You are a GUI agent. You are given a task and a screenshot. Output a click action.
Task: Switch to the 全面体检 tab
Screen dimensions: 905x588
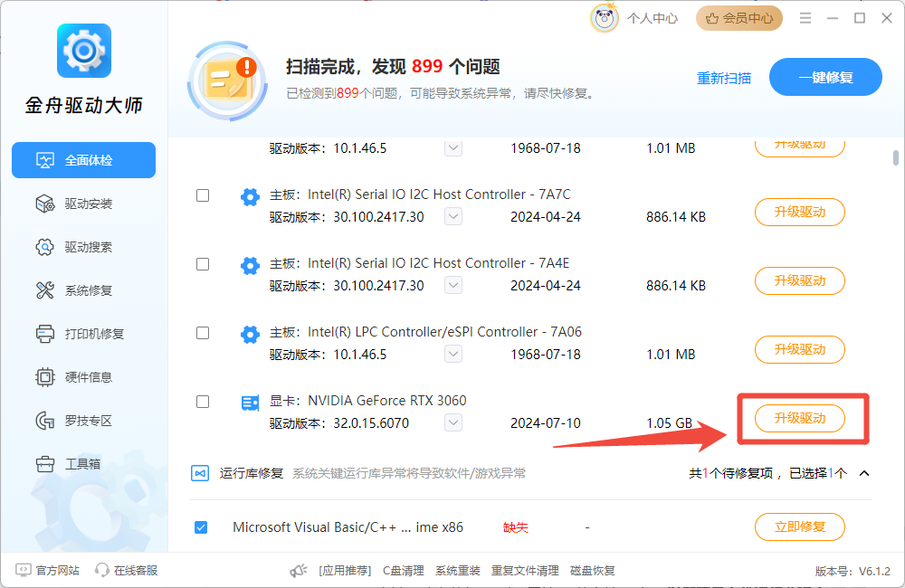(x=83, y=160)
